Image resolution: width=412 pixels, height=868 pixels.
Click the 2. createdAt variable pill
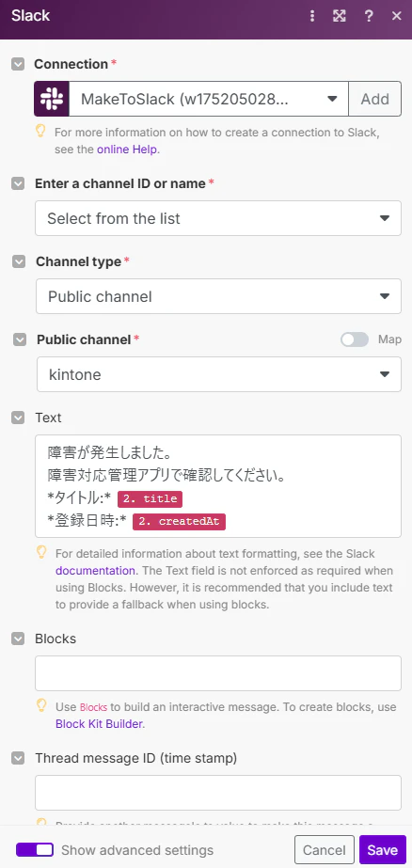(x=179, y=522)
